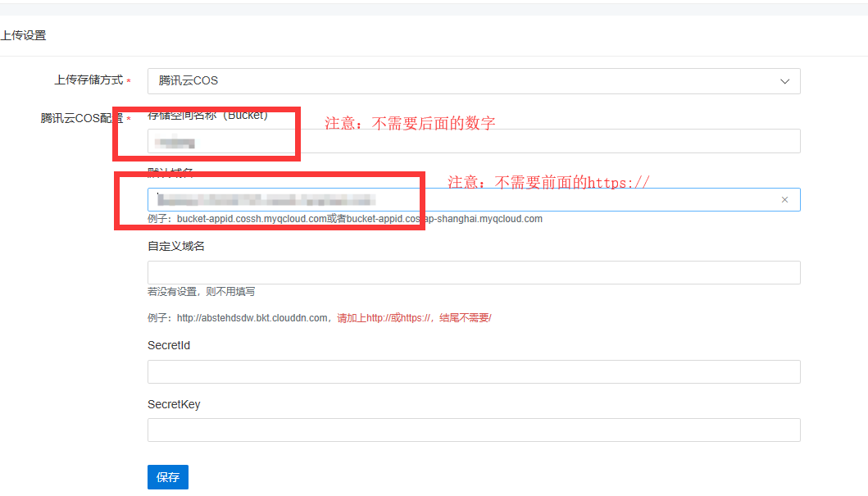Screen dimensions: 868x496
Task: Save settings with the 保存 button
Action: tap(168, 477)
